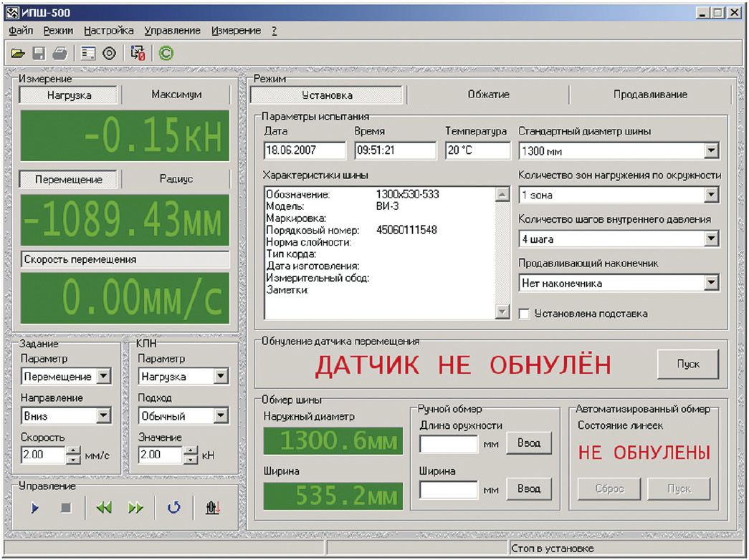Increase the Скорость value with up arrow

pos(73,450)
